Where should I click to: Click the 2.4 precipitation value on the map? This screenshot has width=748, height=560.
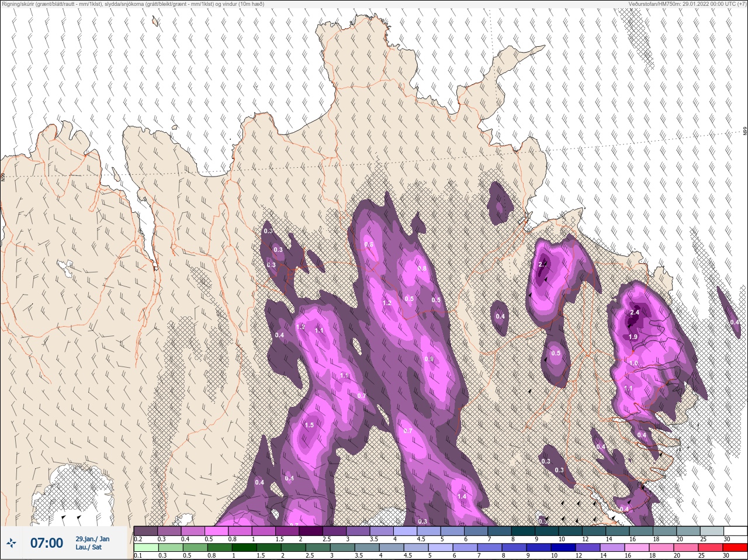pos(635,312)
